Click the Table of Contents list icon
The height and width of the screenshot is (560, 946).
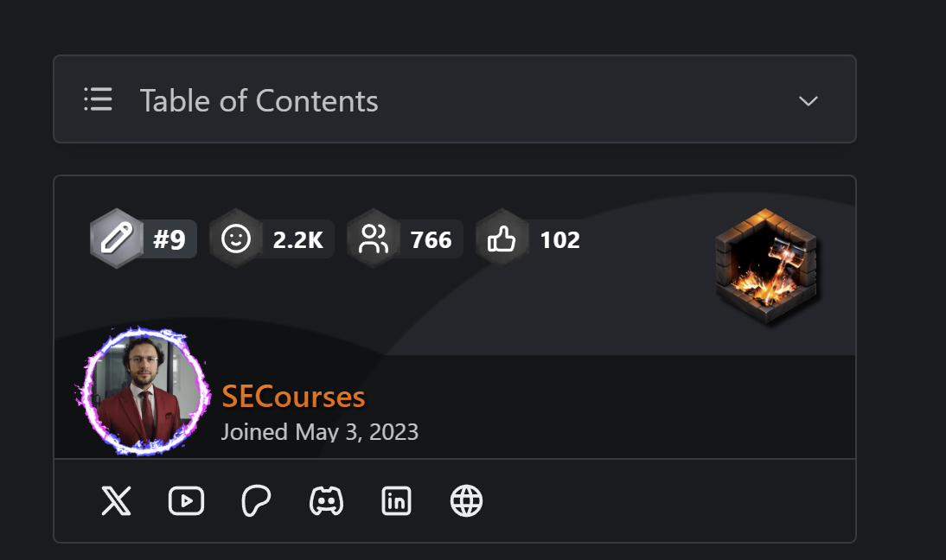tap(99, 99)
